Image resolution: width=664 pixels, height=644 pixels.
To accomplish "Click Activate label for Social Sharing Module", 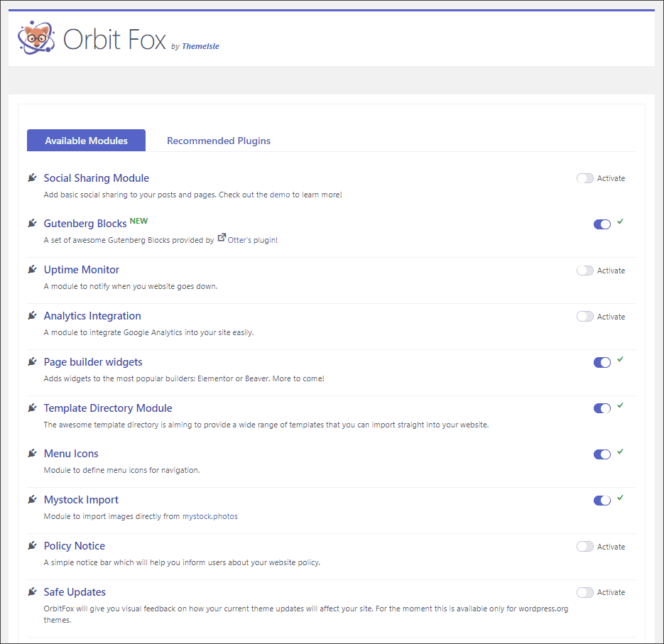I will pyautogui.click(x=611, y=178).
